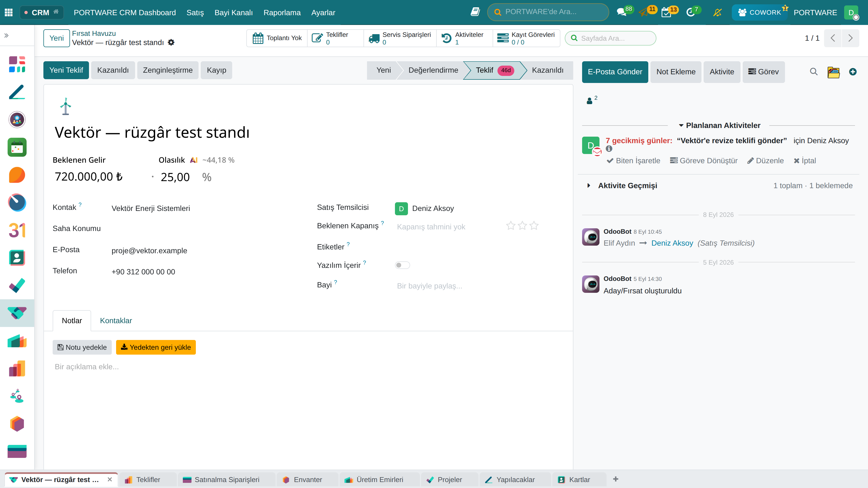Set priority to the third star
The width and height of the screenshot is (868, 488).
[534, 226]
